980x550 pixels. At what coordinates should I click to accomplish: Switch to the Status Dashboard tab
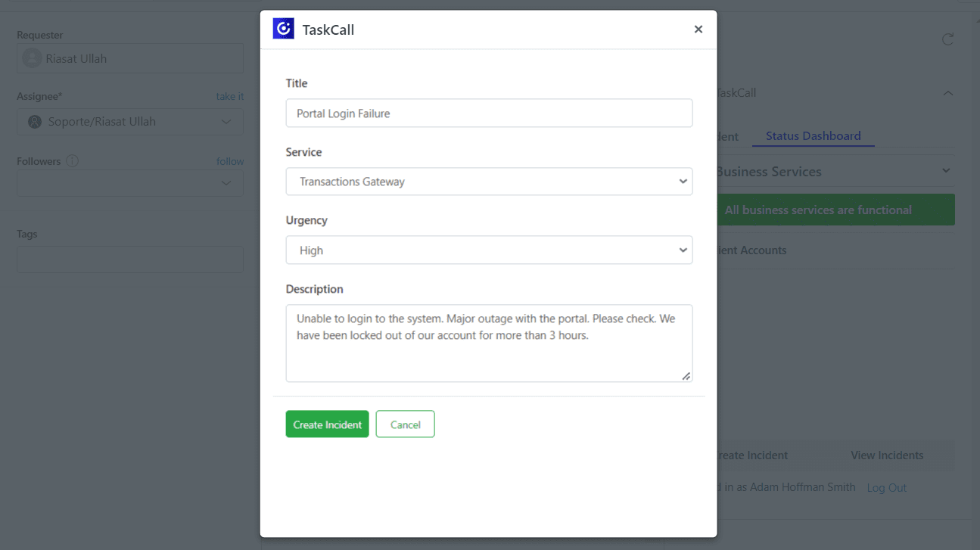[x=814, y=136]
